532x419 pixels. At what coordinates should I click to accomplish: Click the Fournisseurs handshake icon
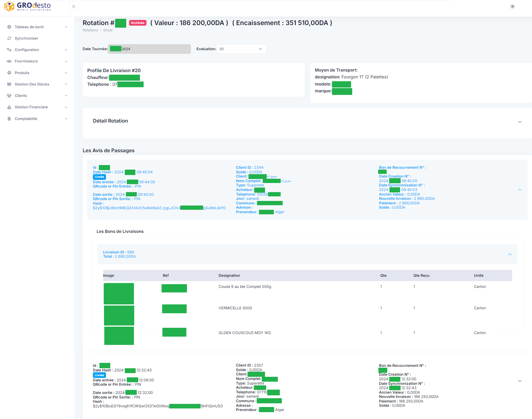click(x=9, y=61)
